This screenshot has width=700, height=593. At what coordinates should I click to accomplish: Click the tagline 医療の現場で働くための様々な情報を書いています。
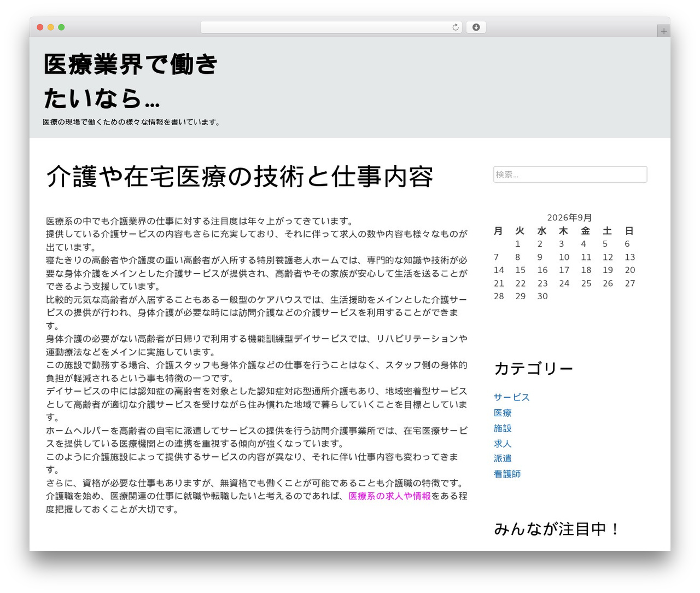132,122
